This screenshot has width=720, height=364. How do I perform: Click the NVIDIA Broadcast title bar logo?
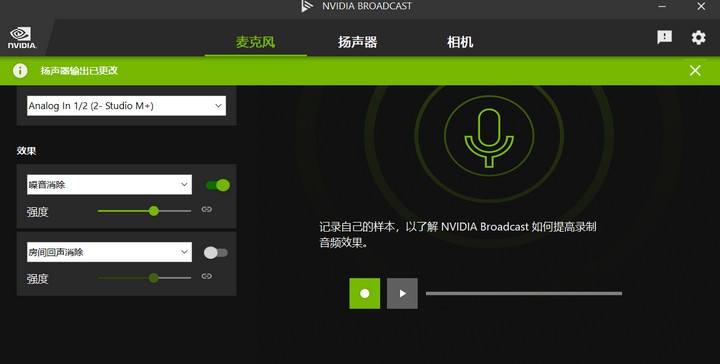(x=307, y=6)
